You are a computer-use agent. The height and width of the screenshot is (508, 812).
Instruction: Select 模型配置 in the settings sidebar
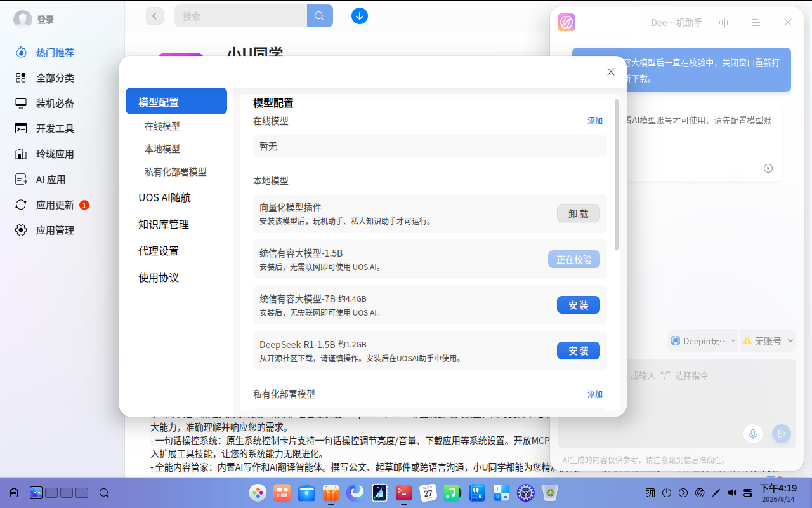point(176,102)
